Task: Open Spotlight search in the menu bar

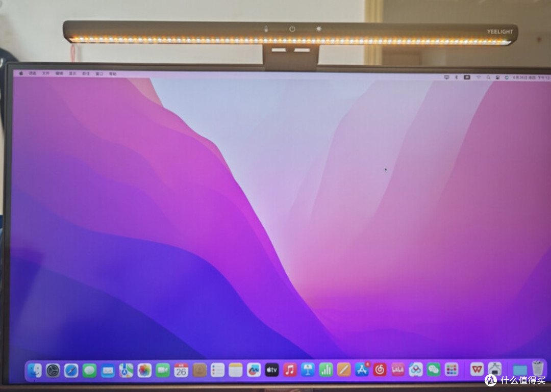Action: pos(488,77)
